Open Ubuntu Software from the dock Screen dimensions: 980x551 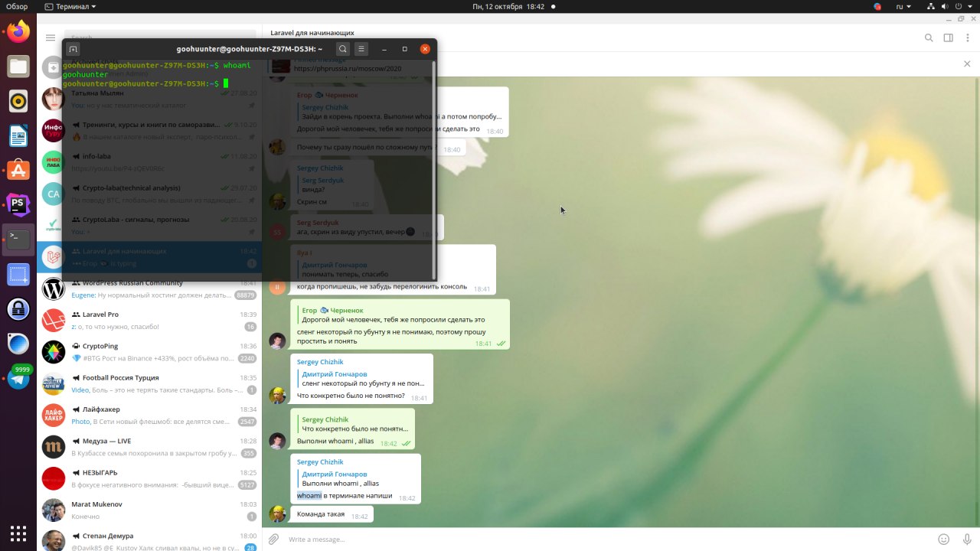click(18, 170)
